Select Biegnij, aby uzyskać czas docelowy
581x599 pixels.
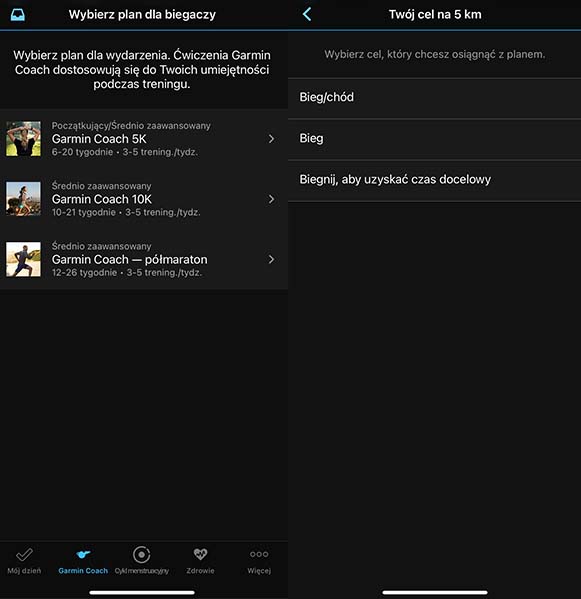coord(435,180)
